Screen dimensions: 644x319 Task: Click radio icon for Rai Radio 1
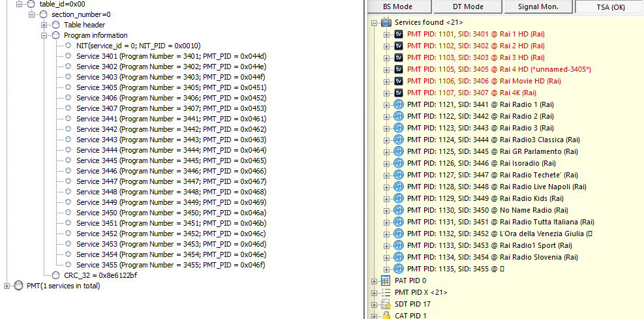pos(399,104)
